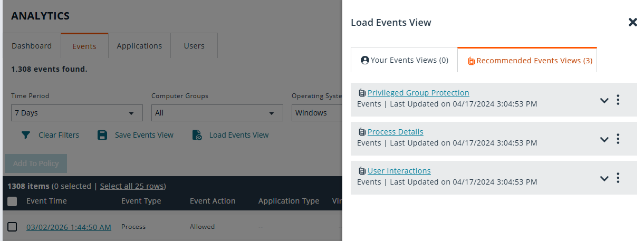Click the Save Events View disk icon

tap(102, 135)
